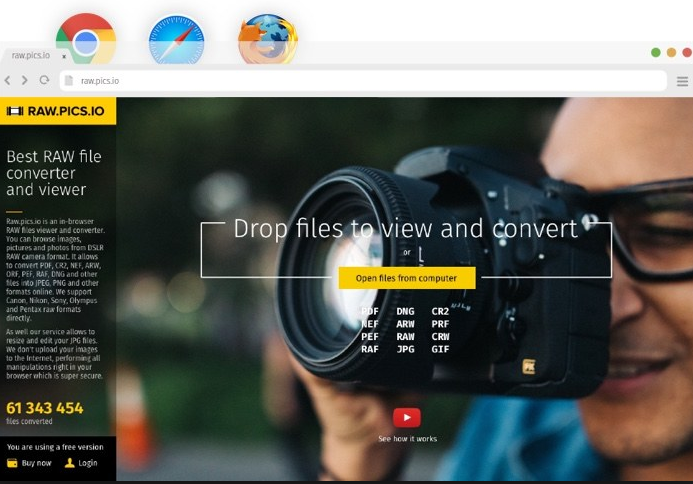
Task: Click the credit card icon beside Buy now
Action: 12,463
